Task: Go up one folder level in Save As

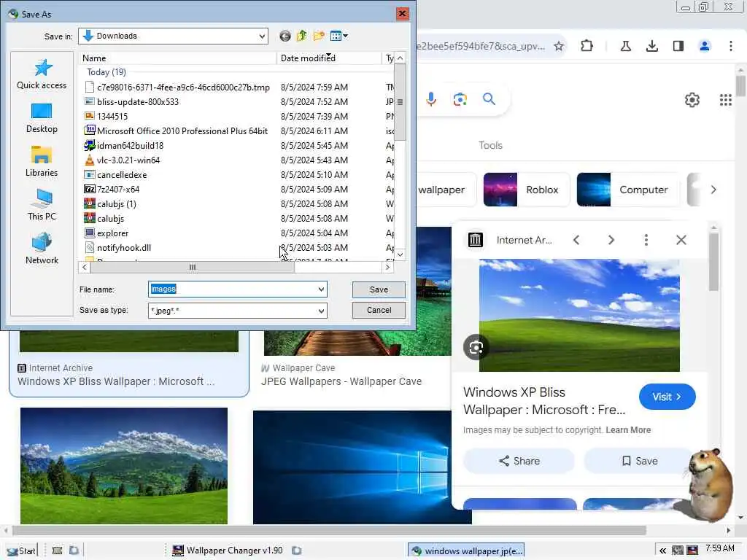Action: tap(301, 36)
